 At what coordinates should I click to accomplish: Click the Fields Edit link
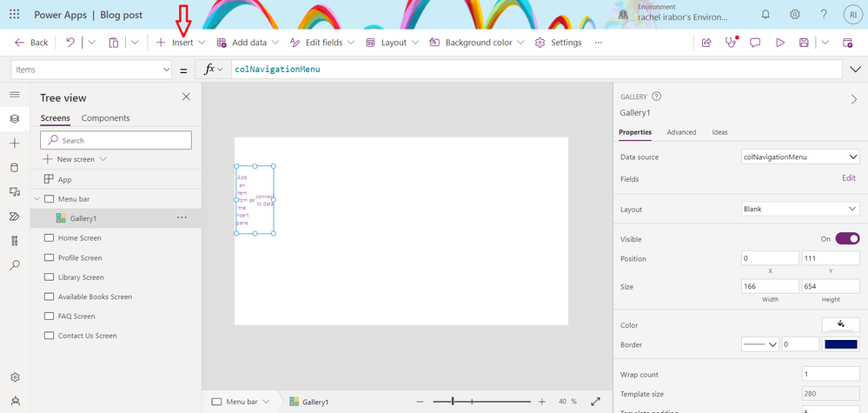(x=849, y=178)
